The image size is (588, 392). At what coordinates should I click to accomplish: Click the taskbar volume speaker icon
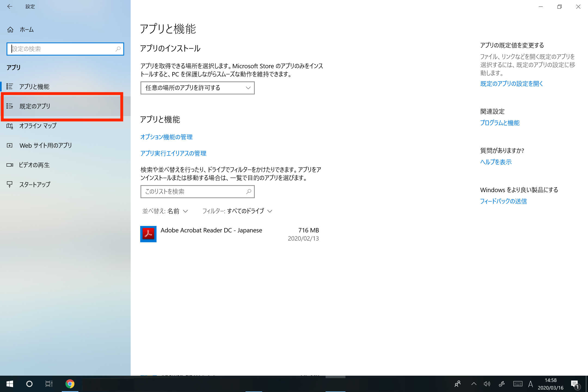click(x=487, y=384)
